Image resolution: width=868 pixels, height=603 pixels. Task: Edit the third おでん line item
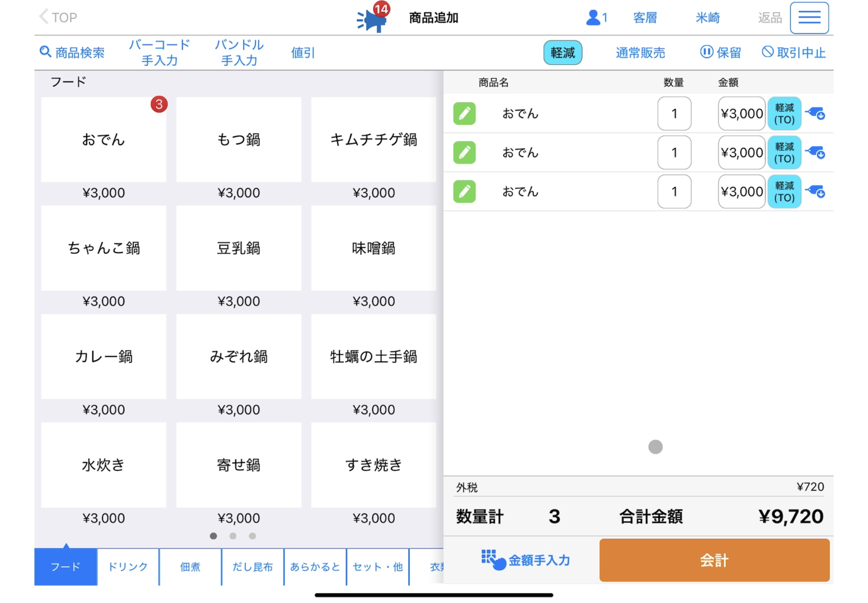[x=464, y=192]
